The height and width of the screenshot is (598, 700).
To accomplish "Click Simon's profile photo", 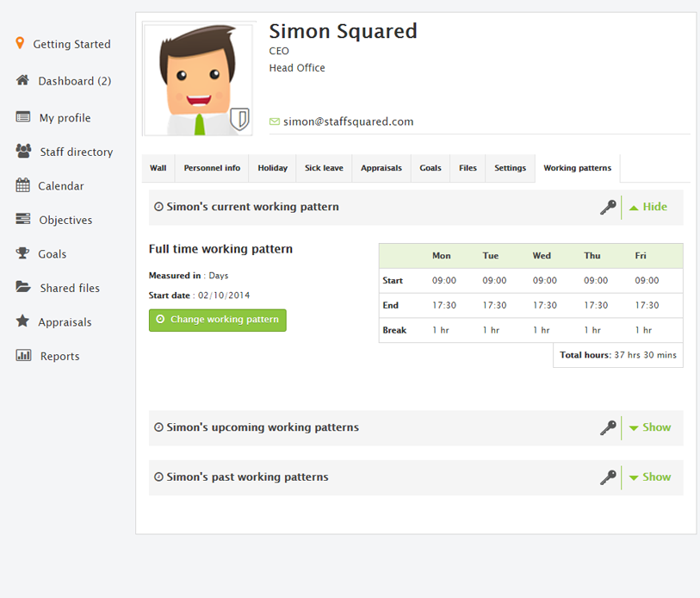I will (x=197, y=76).
